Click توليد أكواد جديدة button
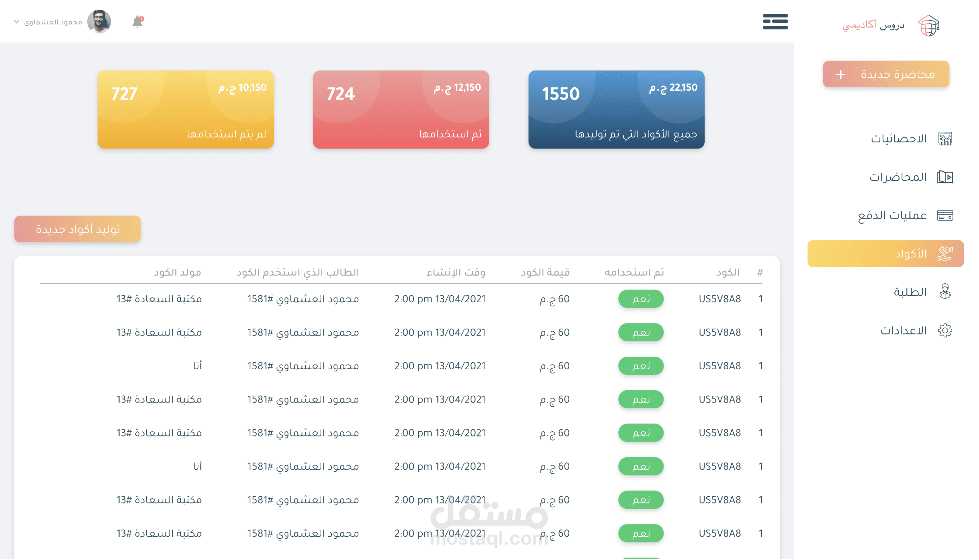 click(78, 229)
